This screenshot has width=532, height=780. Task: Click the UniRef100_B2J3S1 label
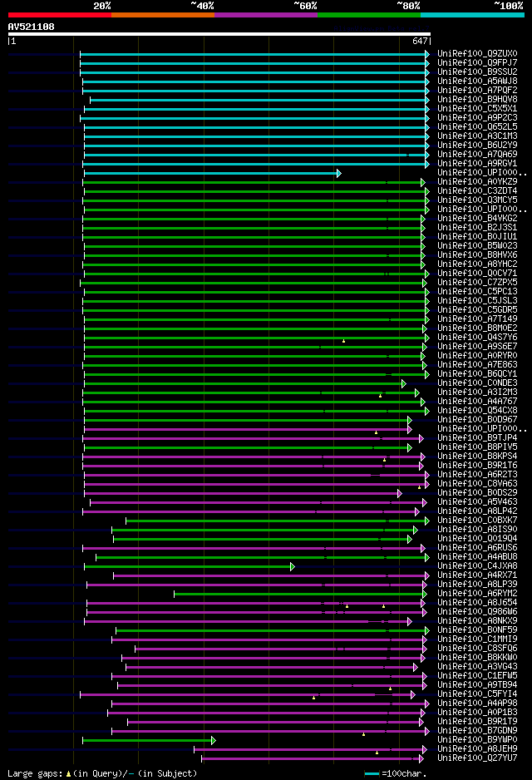[x=477, y=227]
